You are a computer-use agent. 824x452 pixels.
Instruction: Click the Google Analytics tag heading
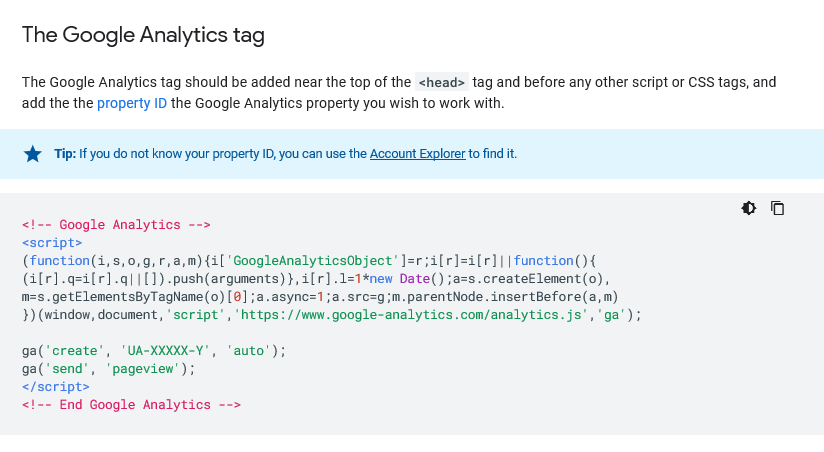(x=143, y=35)
